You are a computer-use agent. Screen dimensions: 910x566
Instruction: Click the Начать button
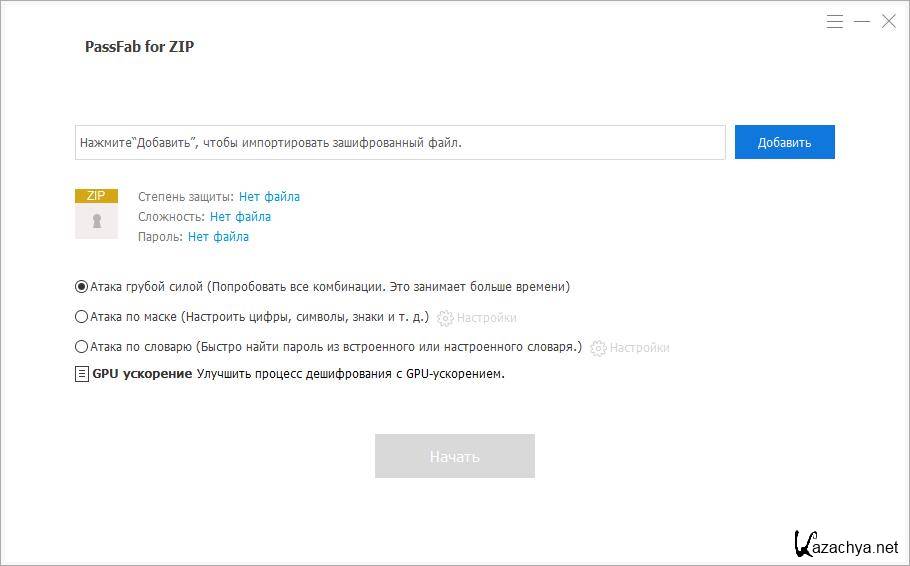coord(454,456)
